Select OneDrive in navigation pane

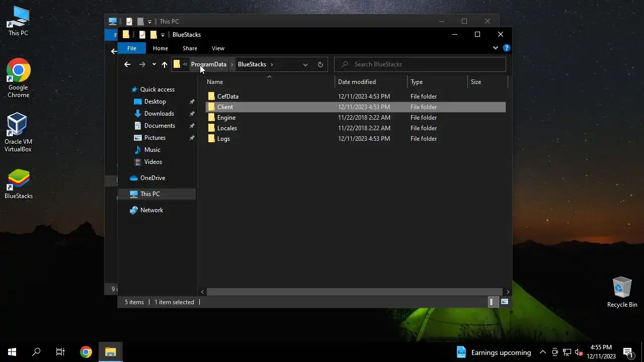pyautogui.click(x=152, y=178)
